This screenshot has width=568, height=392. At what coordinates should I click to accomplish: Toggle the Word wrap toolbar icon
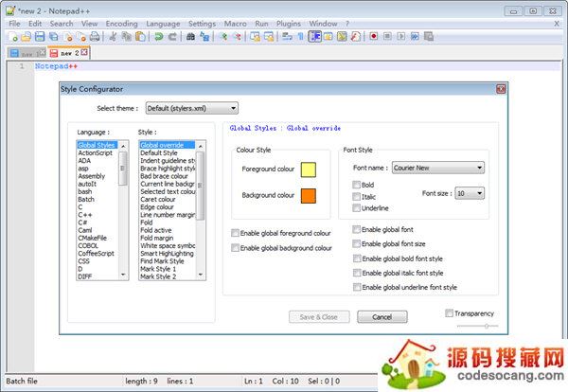pyautogui.click(x=287, y=37)
